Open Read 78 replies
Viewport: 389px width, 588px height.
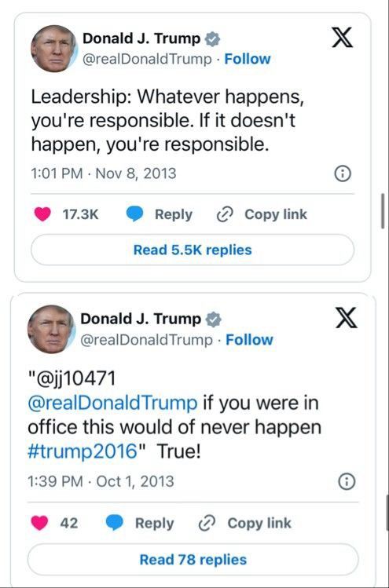coord(193,560)
